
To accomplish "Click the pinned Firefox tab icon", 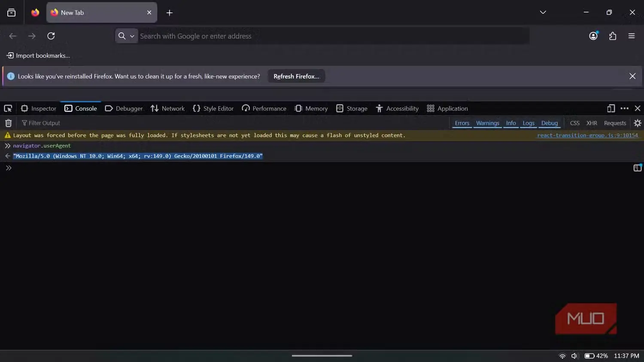I will pyautogui.click(x=35, y=12).
